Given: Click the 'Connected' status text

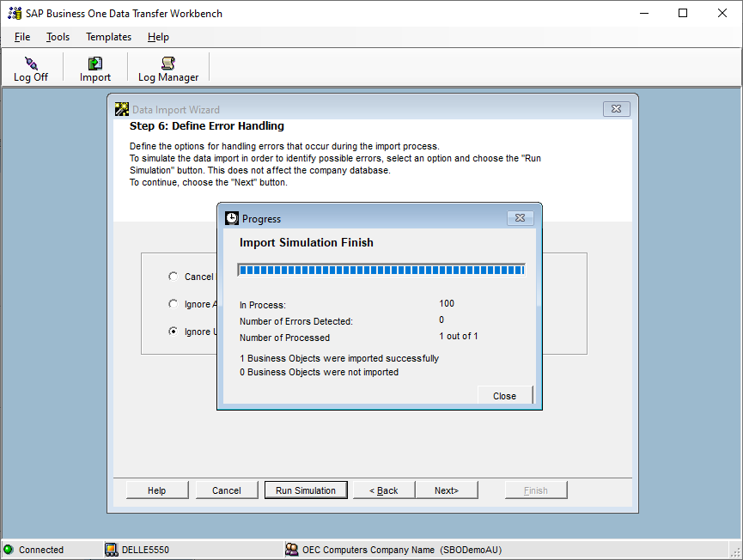Looking at the screenshot, I should [x=41, y=550].
